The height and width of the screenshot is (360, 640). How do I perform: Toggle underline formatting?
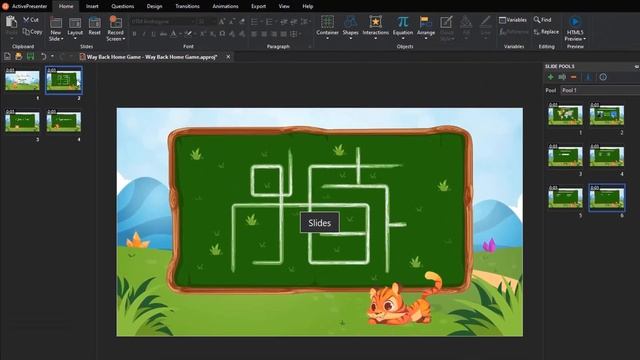point(153,34)
